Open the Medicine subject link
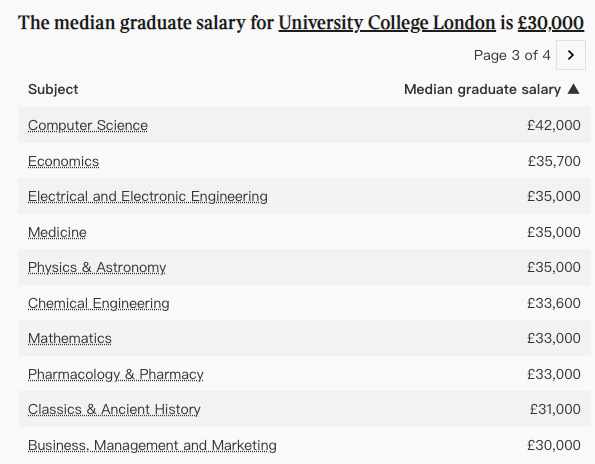Image resolution: width=595 pixels, height=464 pixels. 57,232
